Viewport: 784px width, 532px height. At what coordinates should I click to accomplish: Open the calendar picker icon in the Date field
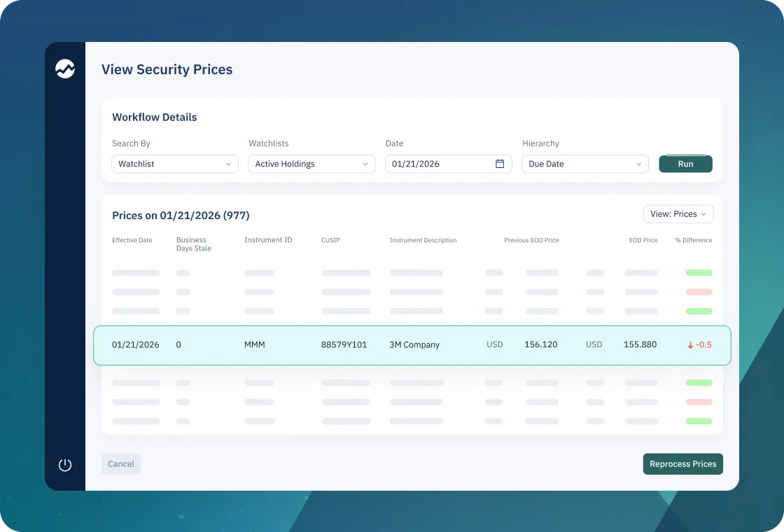(500, 164)
